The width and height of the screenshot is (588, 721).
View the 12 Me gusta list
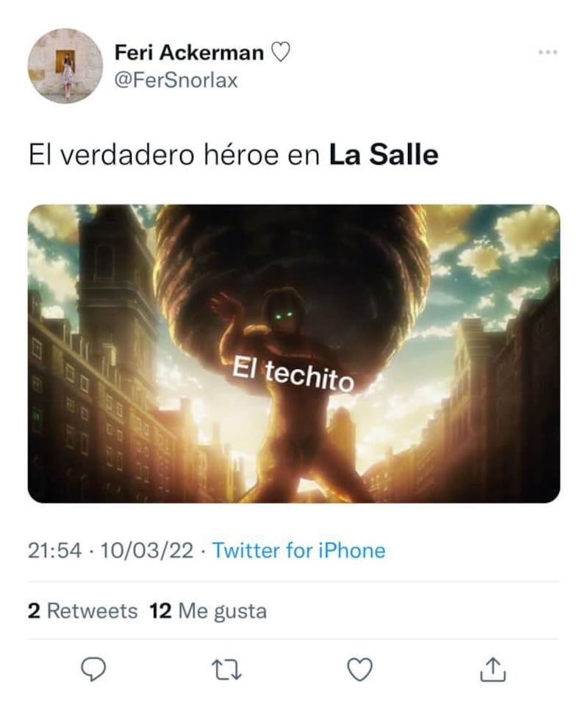point(208,611)
